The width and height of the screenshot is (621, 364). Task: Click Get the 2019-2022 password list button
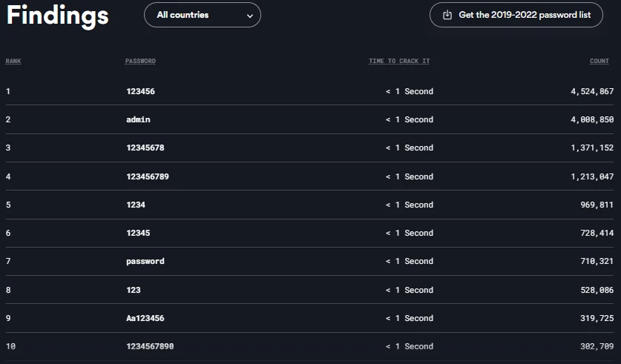516,15
